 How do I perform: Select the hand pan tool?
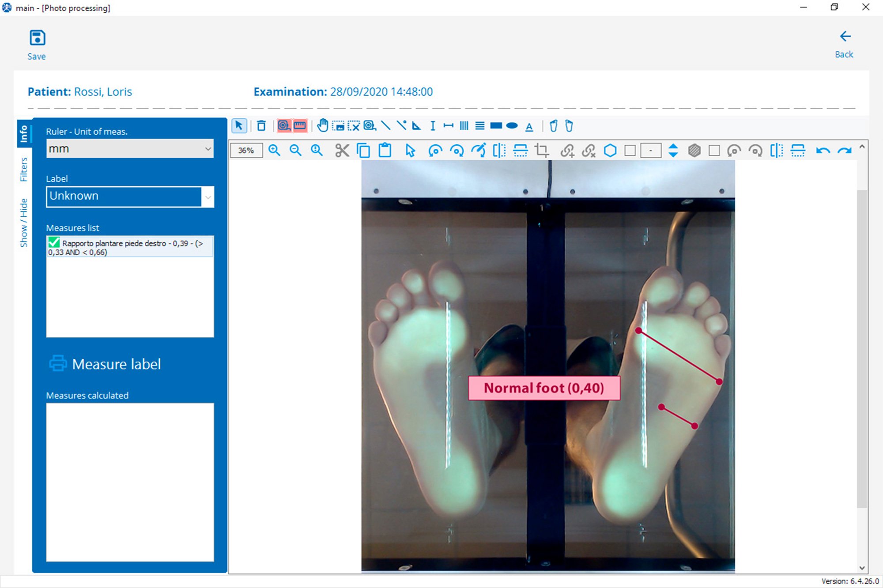click(323, 126)
